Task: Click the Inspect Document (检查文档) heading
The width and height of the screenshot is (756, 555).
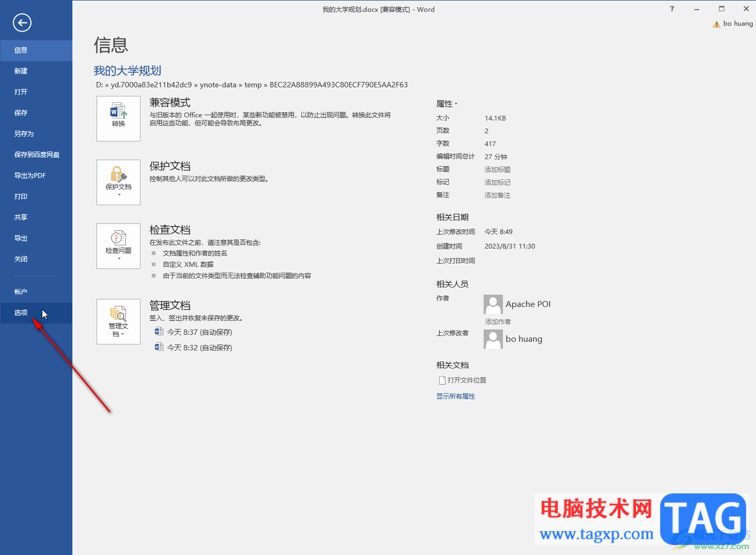Action: coord(170,230)
